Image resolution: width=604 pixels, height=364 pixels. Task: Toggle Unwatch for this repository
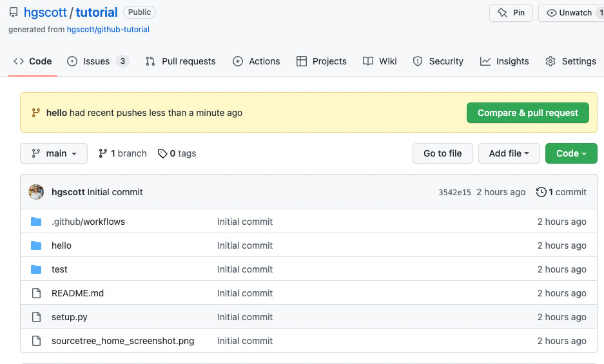[570, 13]
